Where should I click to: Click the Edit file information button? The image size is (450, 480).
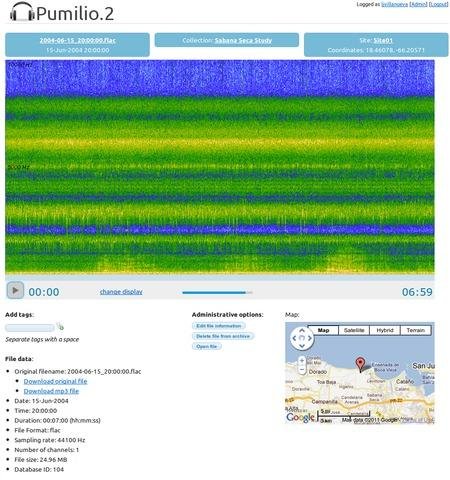(x=219, y=326)
